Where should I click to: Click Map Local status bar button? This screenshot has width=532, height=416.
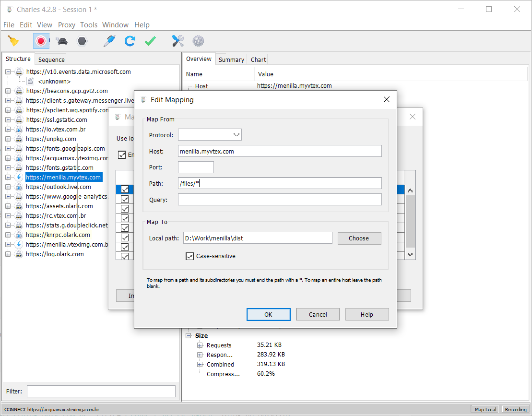click(x=485, y=410)
